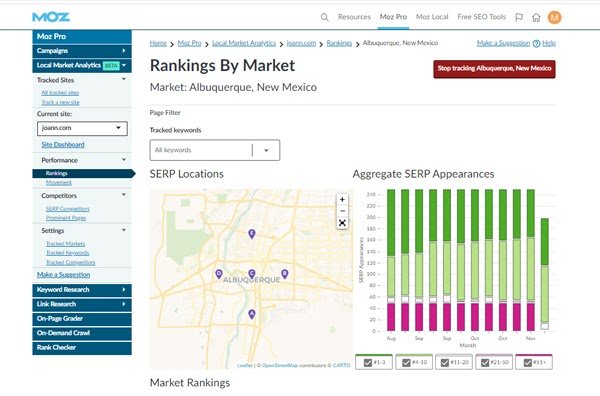The image size is (600, 396).
Task: Select map pin C
Action: point(251,274)
